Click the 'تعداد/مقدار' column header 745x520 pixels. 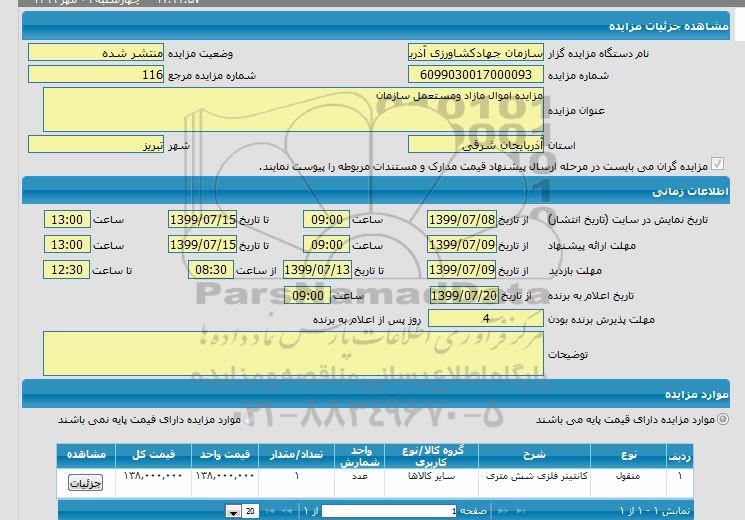296,456
